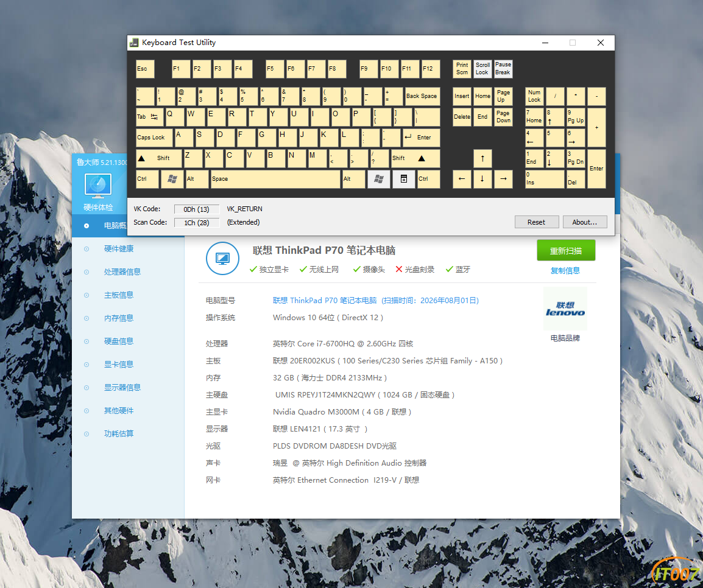703x588 pixels.
Task: Click the numpad Enter key
Action: (596, 169)
